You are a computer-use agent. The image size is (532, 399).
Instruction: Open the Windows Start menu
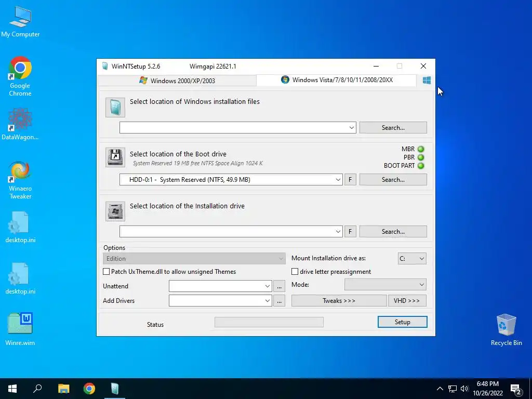12,389
